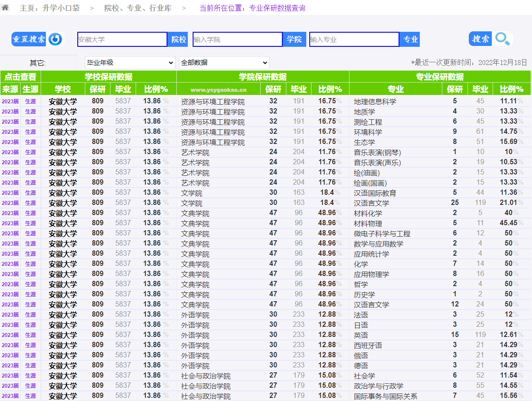
Task: Click the 院校 button beside school input
Action: [x=178, y=39]
